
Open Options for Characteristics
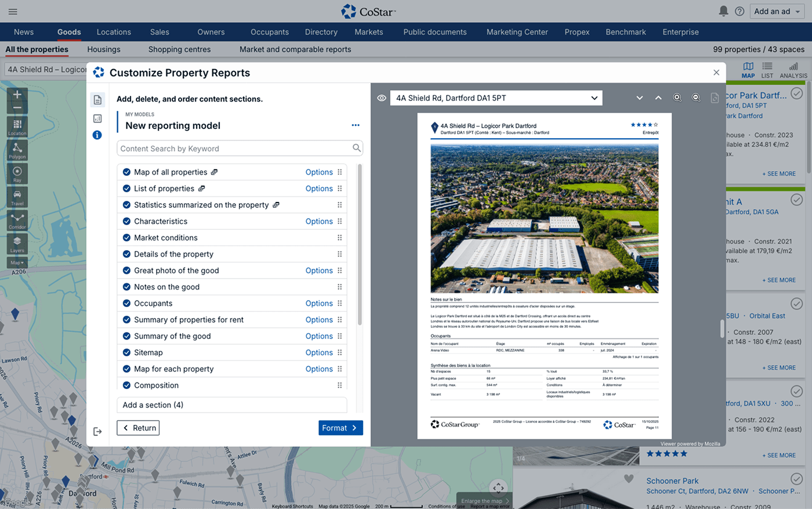[x=319, y=221]
